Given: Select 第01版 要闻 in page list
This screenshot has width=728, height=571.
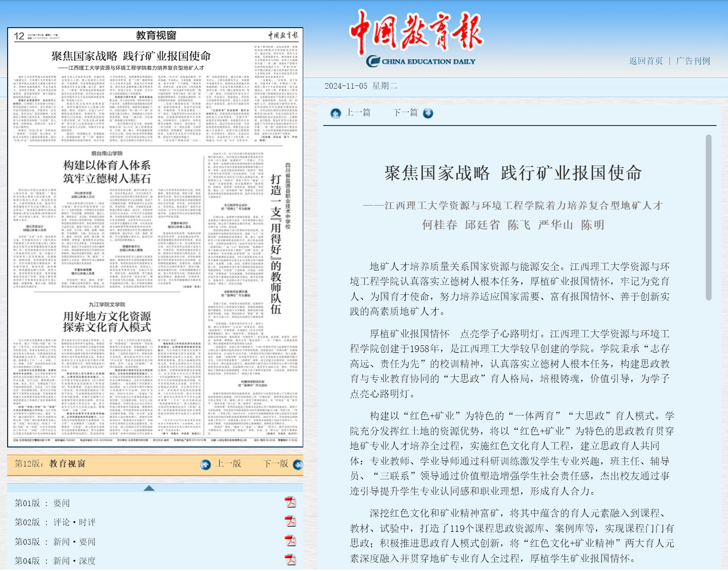Looking at the screenshot, I should (42, 503).
